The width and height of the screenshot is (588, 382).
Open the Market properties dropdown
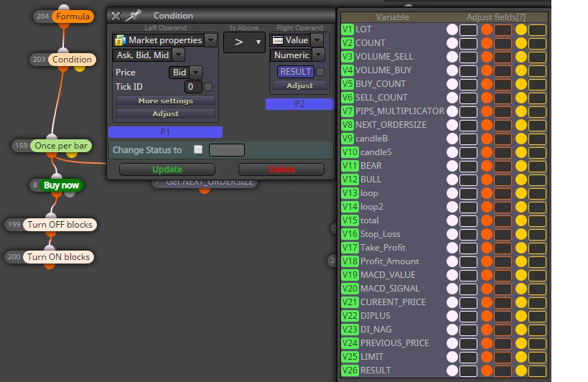click(x=211, y=40)
